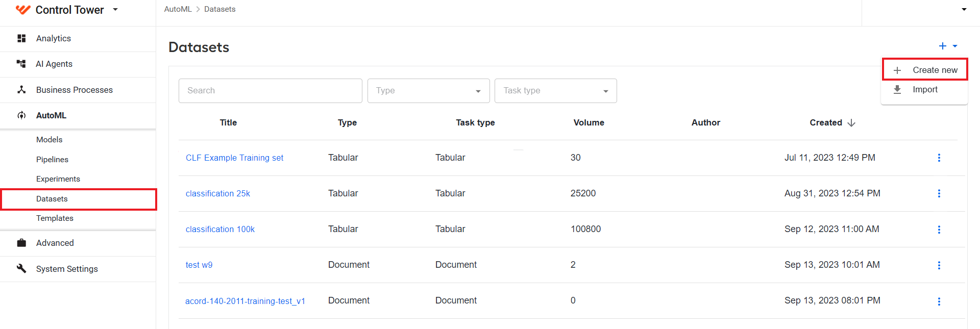The image size is (980, 329).
Task: Click the Datasets breadcrumb
Action: pos(219,9)
